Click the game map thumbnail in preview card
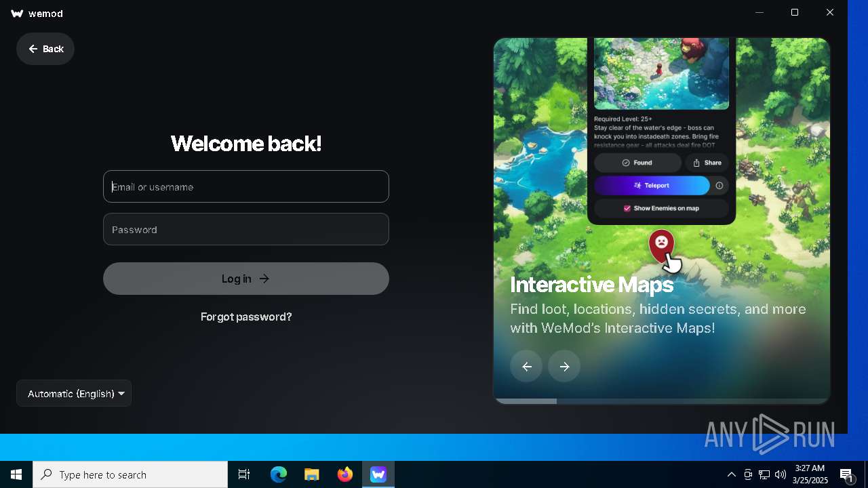This screenshot has height=488, width=868. click(661, 74)
